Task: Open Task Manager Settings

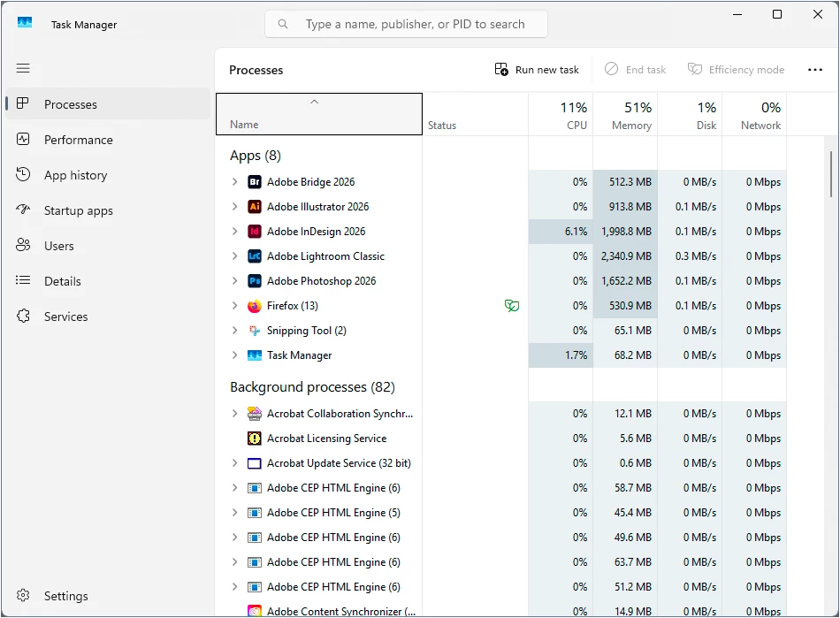Action: (108, 596)
